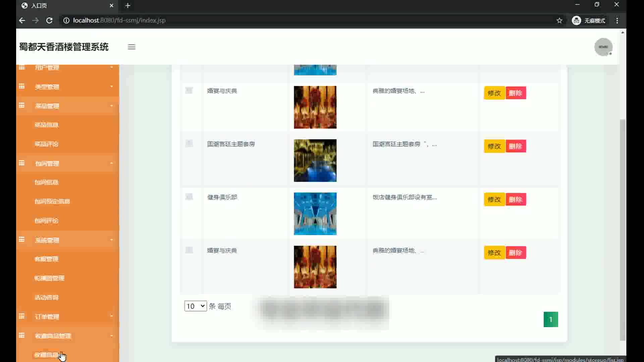
Task: Open the upper 婚宴与庆典 thumbnail image
Action: click(x=315, y=107)
